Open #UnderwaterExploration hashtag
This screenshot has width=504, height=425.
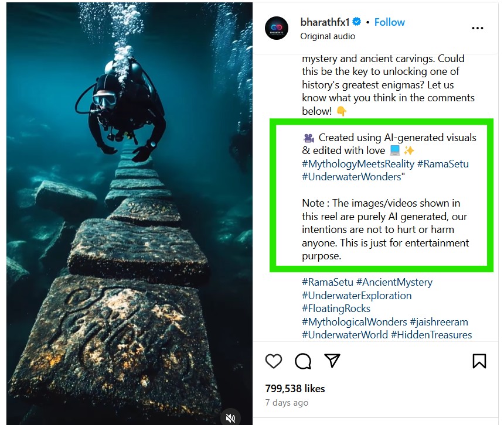pyautogui.click(x=357, y=296)
